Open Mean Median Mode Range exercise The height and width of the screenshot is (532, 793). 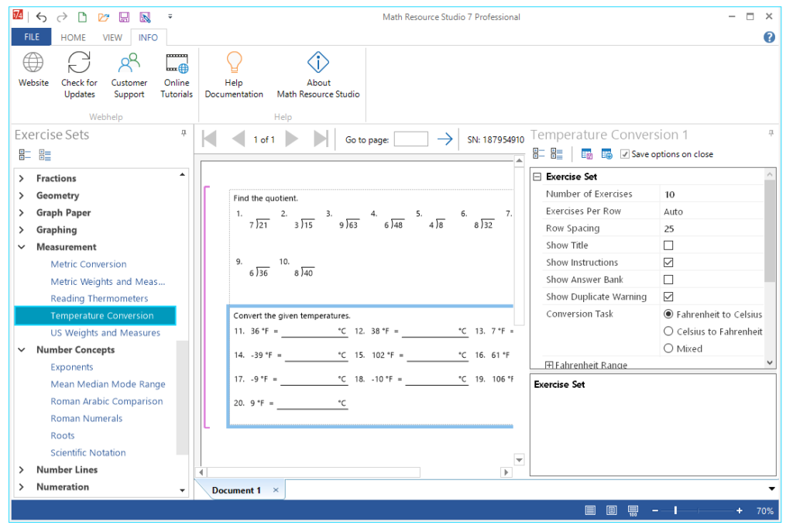[108, 384]
